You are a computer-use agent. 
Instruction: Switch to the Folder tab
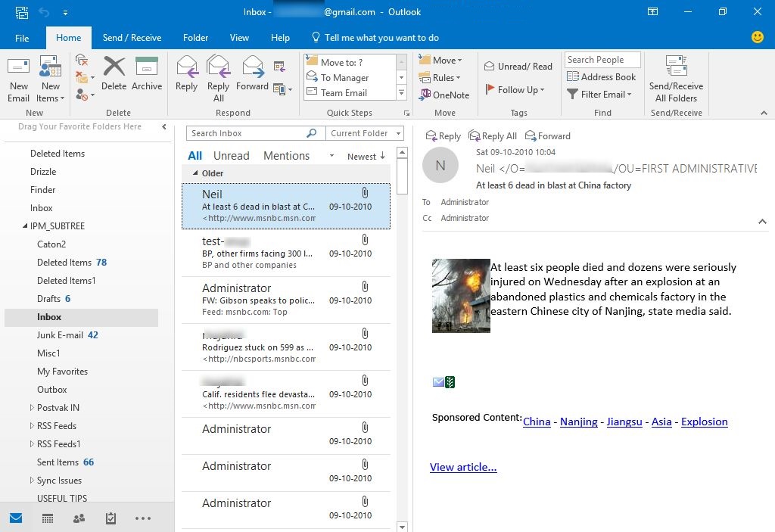coord(195,38)
